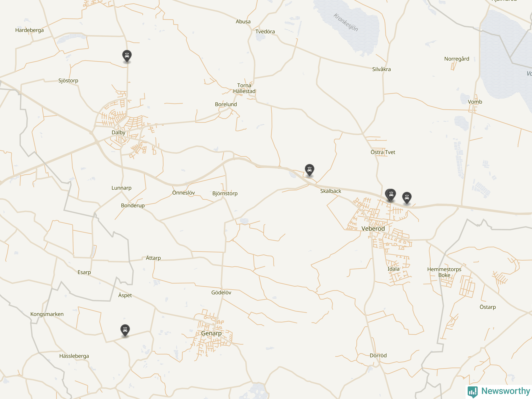
Task: Click the Silvåkra village label
Action: click(x=382, y=69)
